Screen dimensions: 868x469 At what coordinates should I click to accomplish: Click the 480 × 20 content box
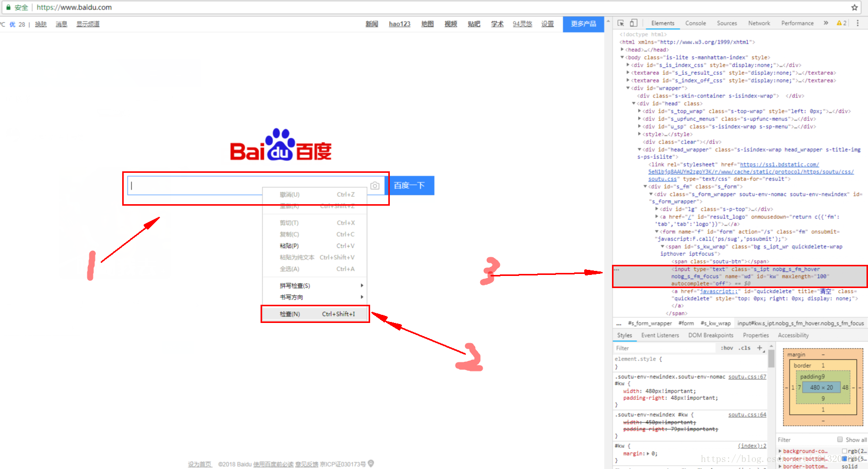coord(821,388)
